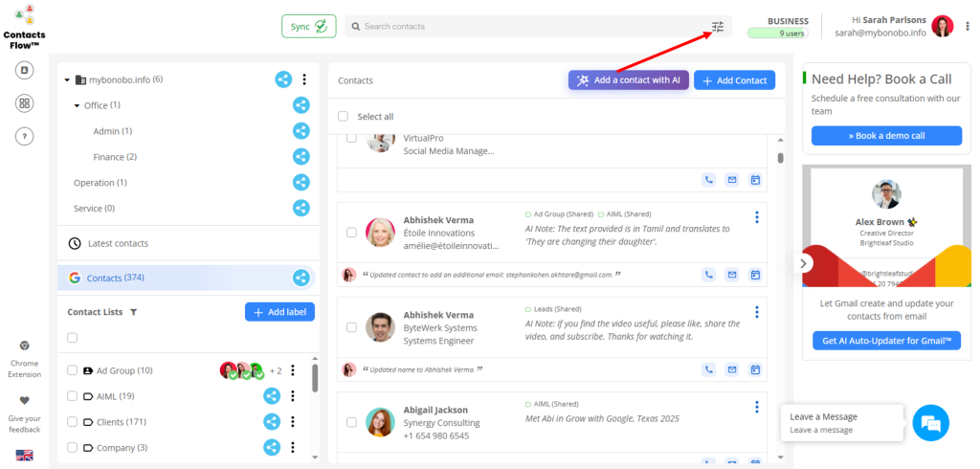Viewport: 980px width, 469px height.
Task: Click the Contact Lists filter icon
Action: [x=134, y=312]
